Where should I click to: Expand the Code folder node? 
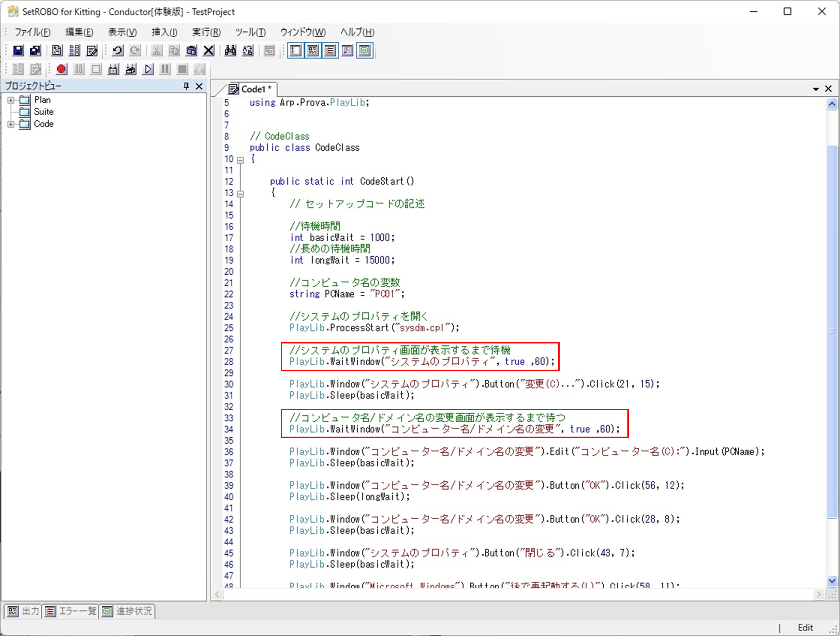tap(11, 124)
